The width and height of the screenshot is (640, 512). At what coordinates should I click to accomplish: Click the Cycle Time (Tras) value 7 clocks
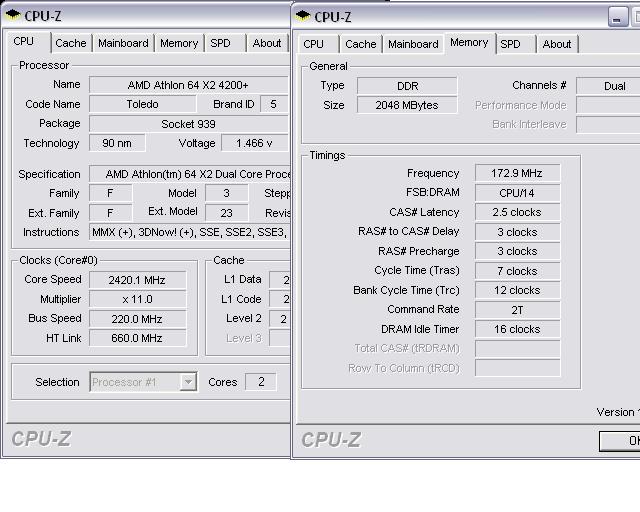pyautogui.click(x=518, y=271)
